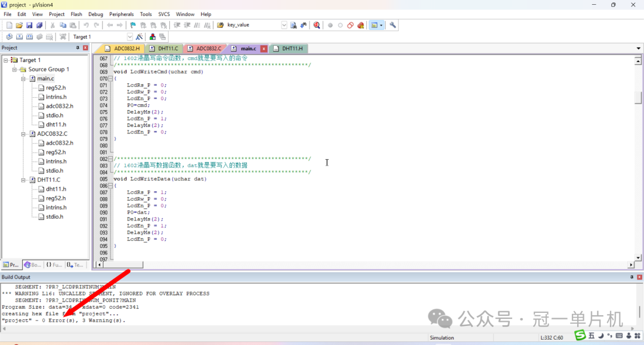The width and height of the screenshot is (644, 345).
Task: Select dht11.h under main.c in tree
Action: tap(52, 125)
